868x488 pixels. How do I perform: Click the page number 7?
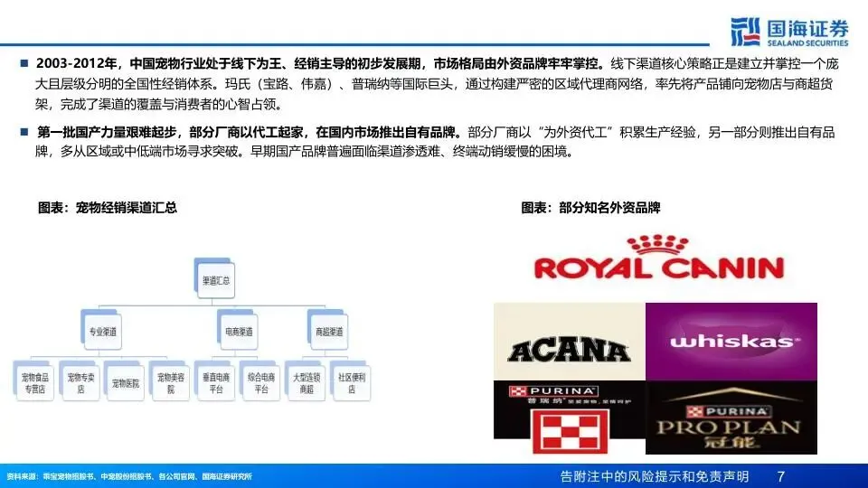click(x=780, y=476)
